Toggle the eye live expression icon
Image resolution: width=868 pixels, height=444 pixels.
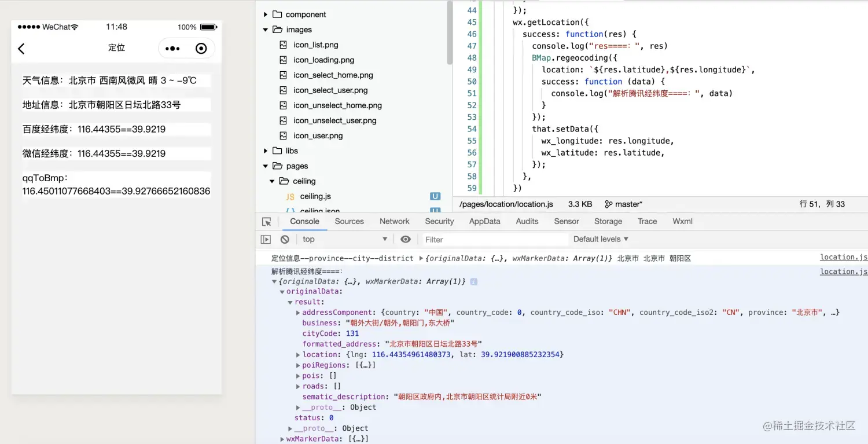[x=406, y=239]
